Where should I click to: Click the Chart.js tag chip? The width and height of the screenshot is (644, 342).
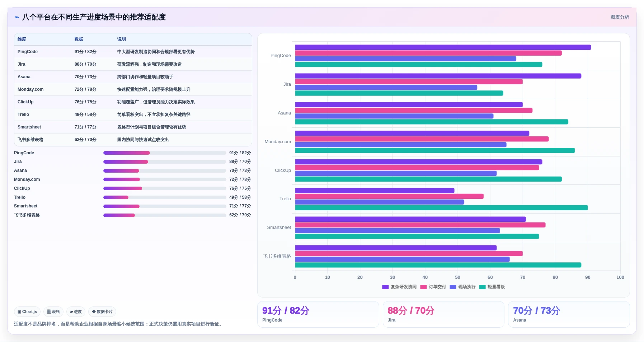coord(27,312)
